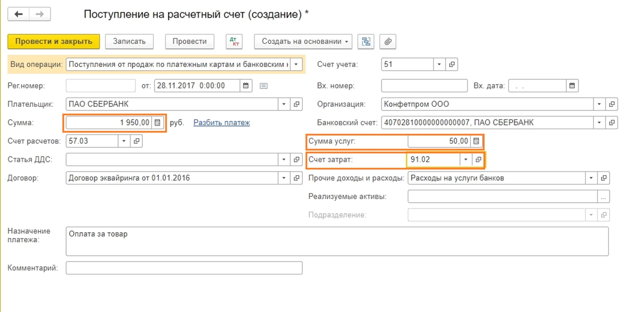Show Дт/Кт accounting entries icon
Viewport: 644px width, 312px height.
tap(235, 41)
